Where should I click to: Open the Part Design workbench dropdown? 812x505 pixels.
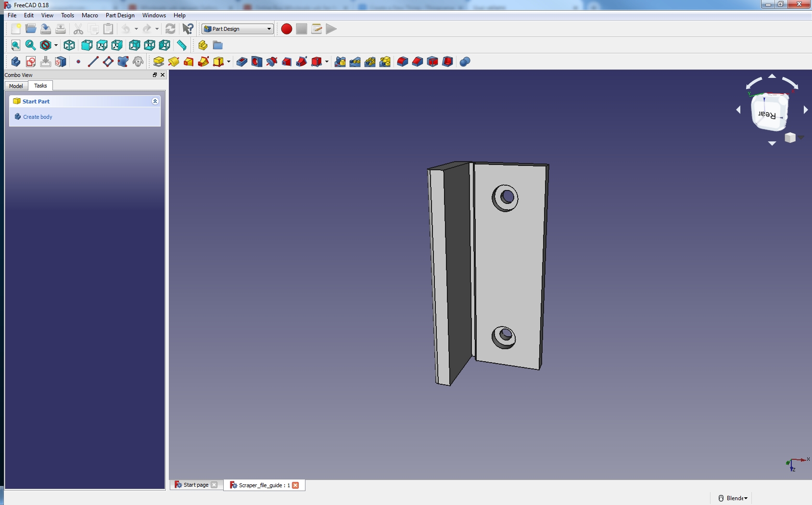click(238, 29)
